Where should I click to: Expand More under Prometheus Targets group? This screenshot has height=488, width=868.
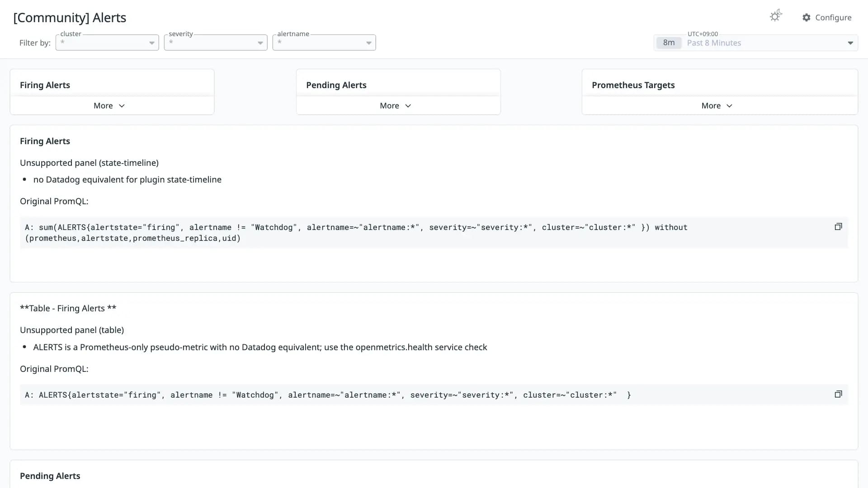pos(717,106)
